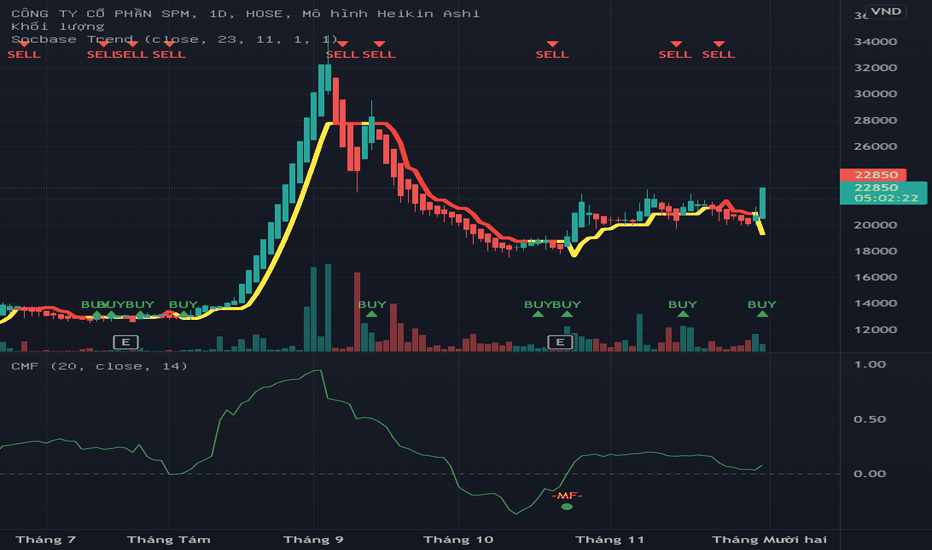This screenshot has width=932, height=550.
Task: Click the earnings E marker near Tháng Tám
Action: 126,342
